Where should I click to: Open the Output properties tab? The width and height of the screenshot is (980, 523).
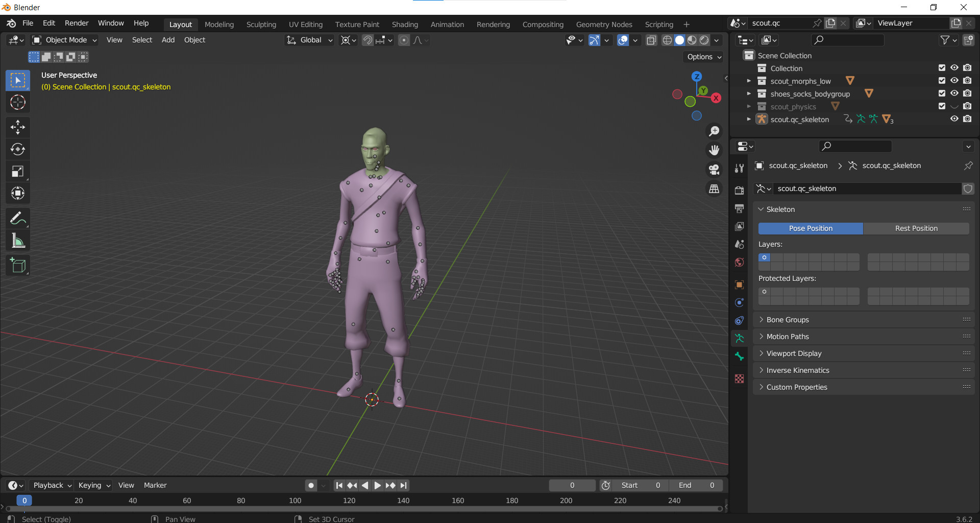pyautogui.click(x=739, y=208)
